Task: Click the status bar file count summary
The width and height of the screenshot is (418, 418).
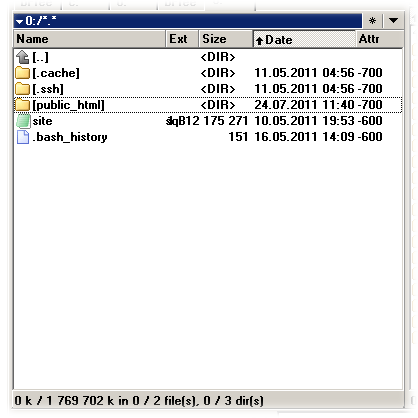Action: (139, 400)
